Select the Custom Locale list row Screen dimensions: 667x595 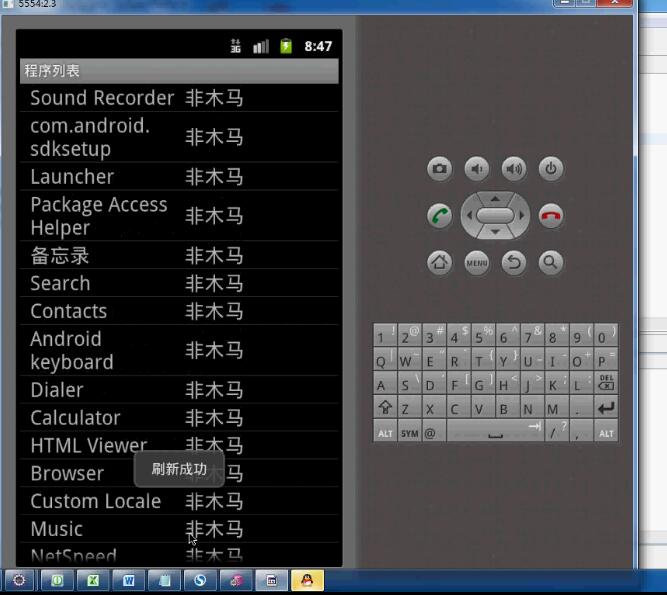(x=179, y=501)
